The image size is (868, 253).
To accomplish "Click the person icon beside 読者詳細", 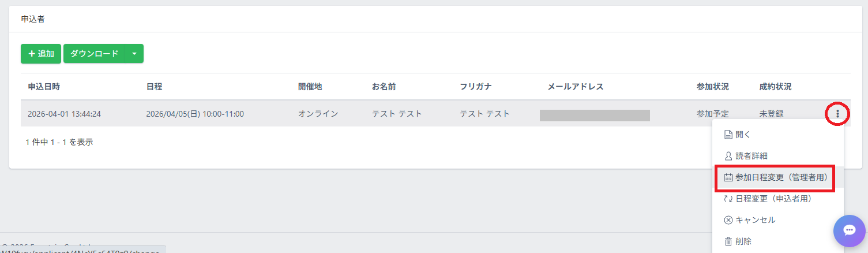I will coord(728,156).
